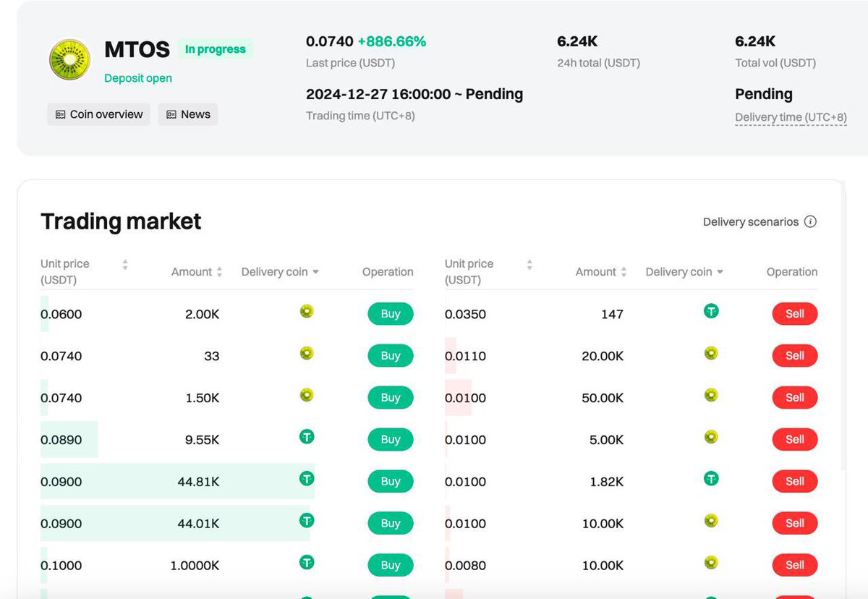Screen dimensions: 868x599
Task: Buy the 0.0740 order for 1.50K
Action: (x=391, y=398)
